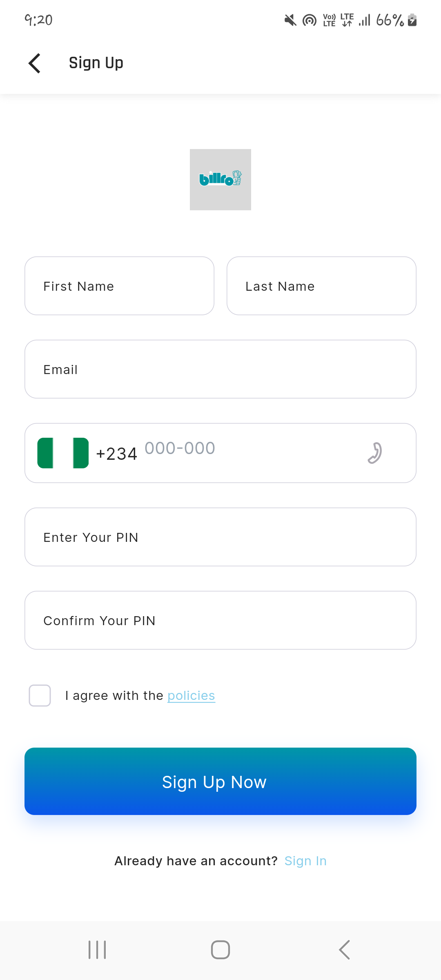Viewport: 441px width, 980px height.
Task: Select the Confirm Your PIN field
Action: pyautogui.click(x=220, y=620)
